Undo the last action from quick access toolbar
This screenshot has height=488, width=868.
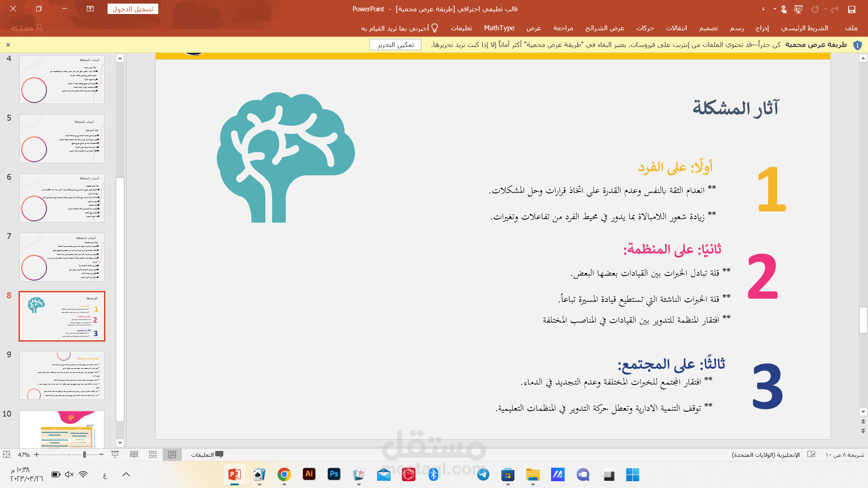click(x=815, y=9)
